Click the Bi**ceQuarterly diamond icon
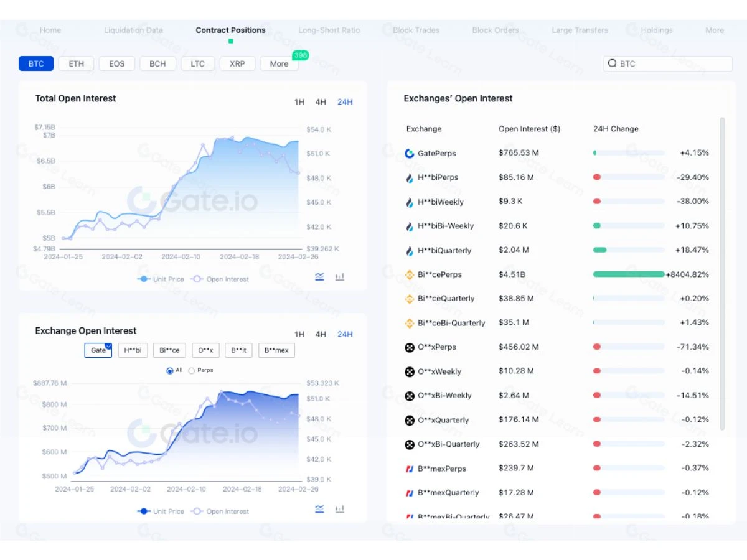 410,299
